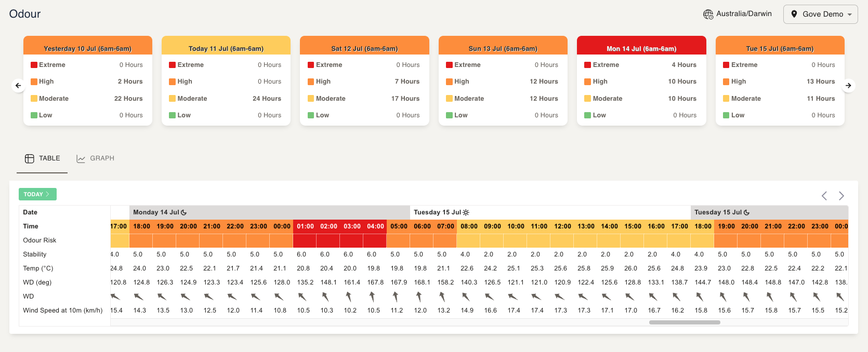Go to previous table page with left chevron
Screen dimensions: 868x352
824,196
